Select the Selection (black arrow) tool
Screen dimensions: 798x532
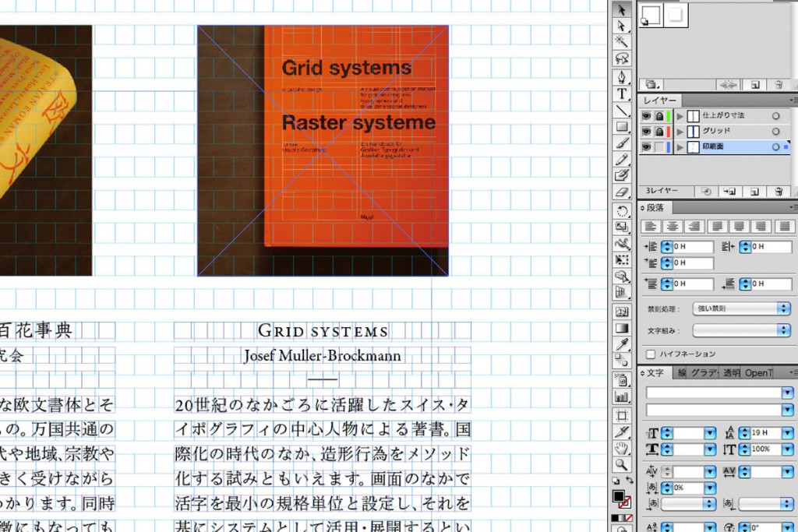click(621, 9)
